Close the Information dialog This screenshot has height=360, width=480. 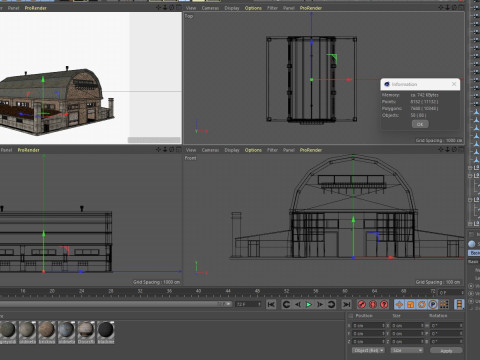click(454, 84)
